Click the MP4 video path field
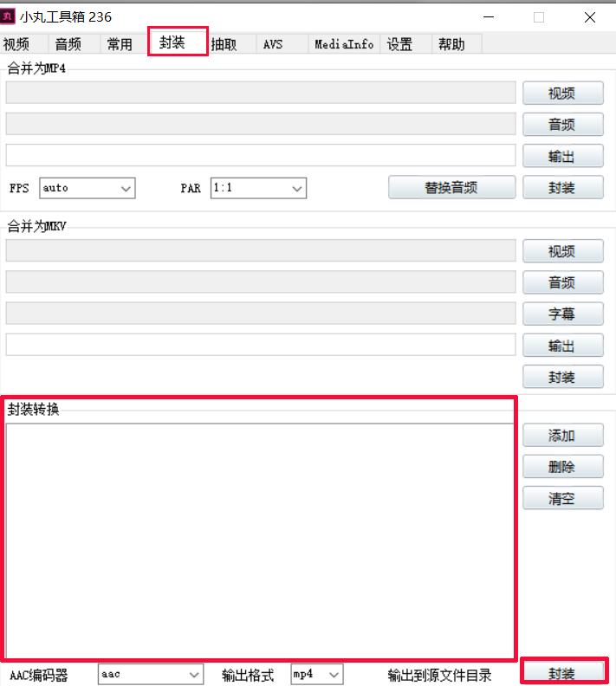The image size is (616, 686). click(x=261, y=93)
